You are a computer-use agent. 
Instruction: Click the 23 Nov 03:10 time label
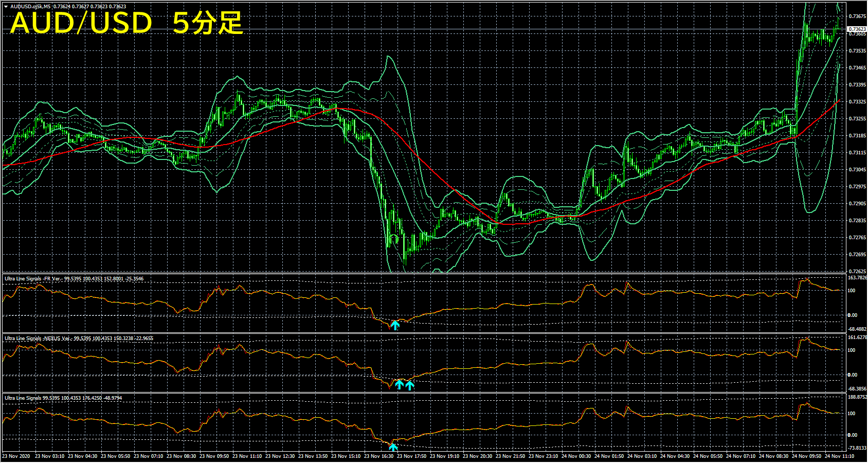(x=50, y=456)
